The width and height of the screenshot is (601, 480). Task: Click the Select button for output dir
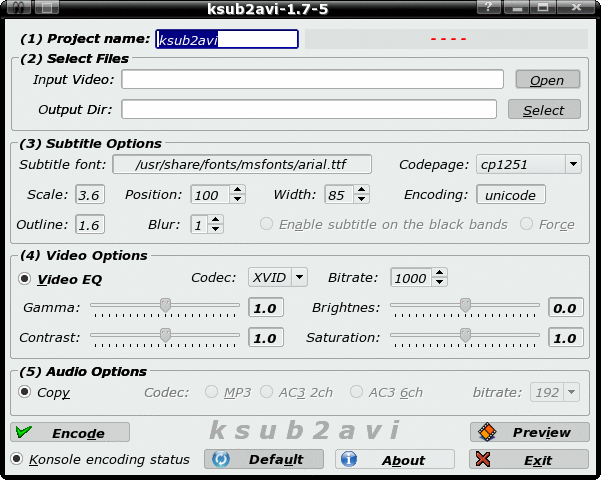544,110
